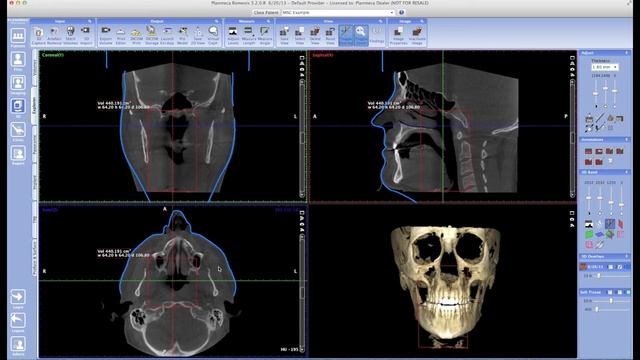Click the Fit Model icon
This screenshot has width=640, height=360.
coord(183,35)
